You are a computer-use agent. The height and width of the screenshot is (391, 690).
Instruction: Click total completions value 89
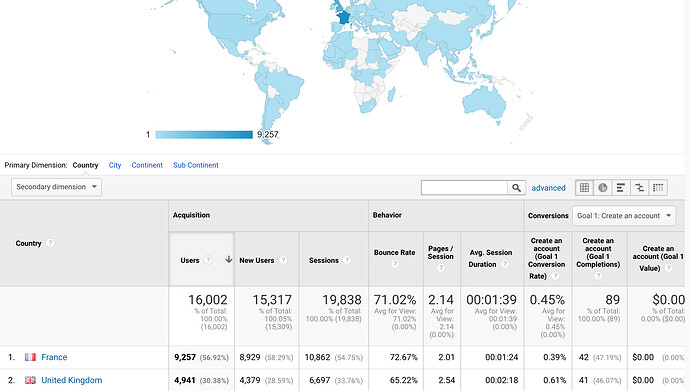click(613, 300)
